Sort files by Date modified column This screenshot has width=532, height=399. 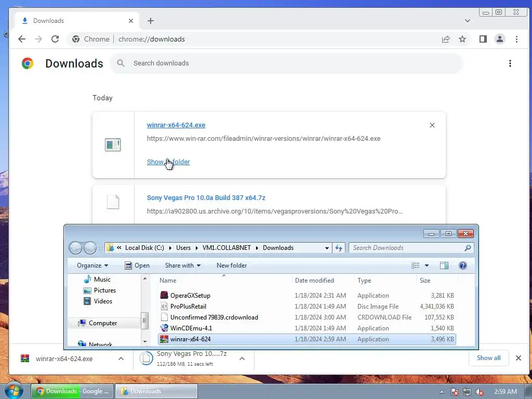[322, 280]
